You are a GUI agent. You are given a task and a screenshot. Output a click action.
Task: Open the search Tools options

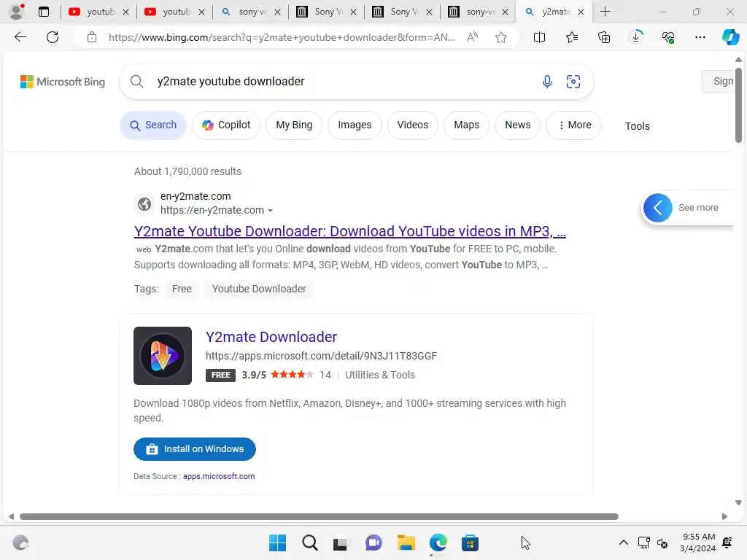click(x=637, y=126)
